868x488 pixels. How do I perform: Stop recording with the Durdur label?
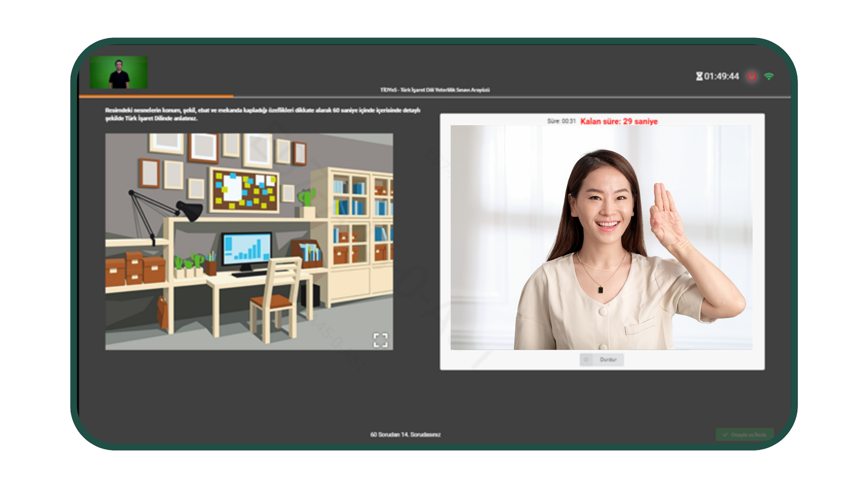point(608,360)
